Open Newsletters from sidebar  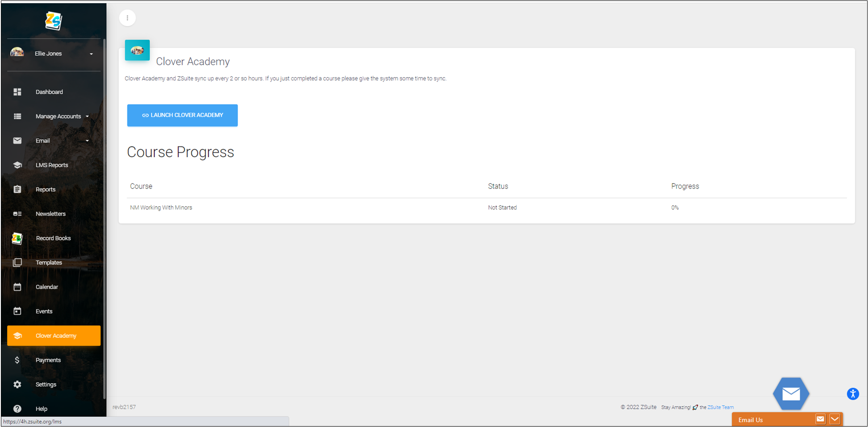[50, 214]
